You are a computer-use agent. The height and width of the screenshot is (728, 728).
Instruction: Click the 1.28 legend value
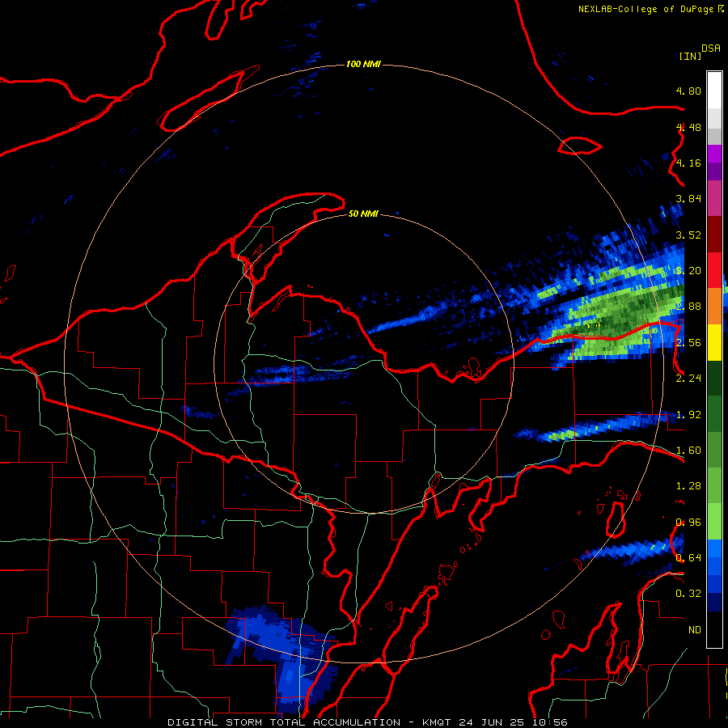coord(688,486)
